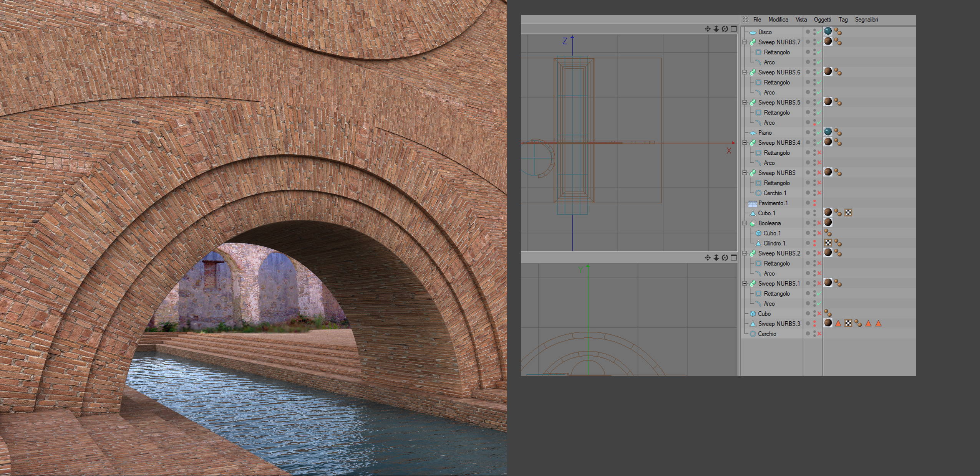Collapse Sweep NURBS.4 children

point(745,142)
